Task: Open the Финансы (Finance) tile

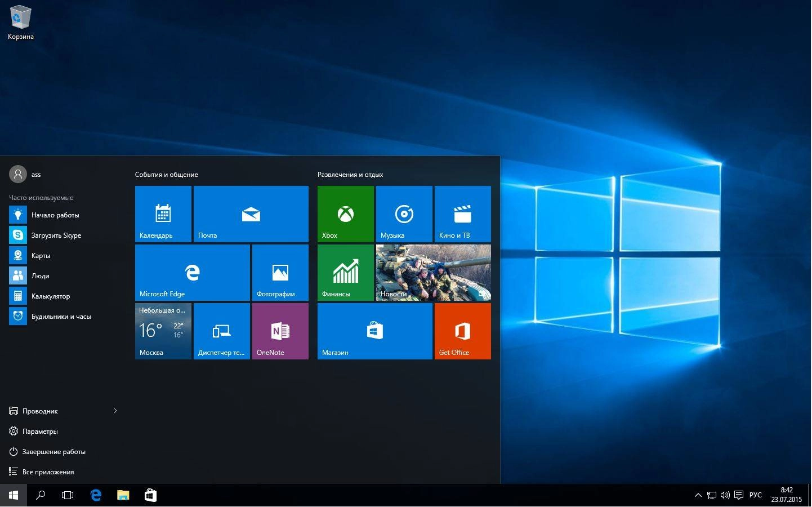Action: [346, 273]
